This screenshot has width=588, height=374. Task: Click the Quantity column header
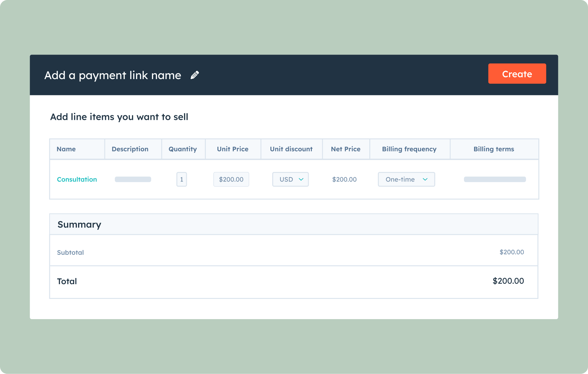(x=183, y=149)
